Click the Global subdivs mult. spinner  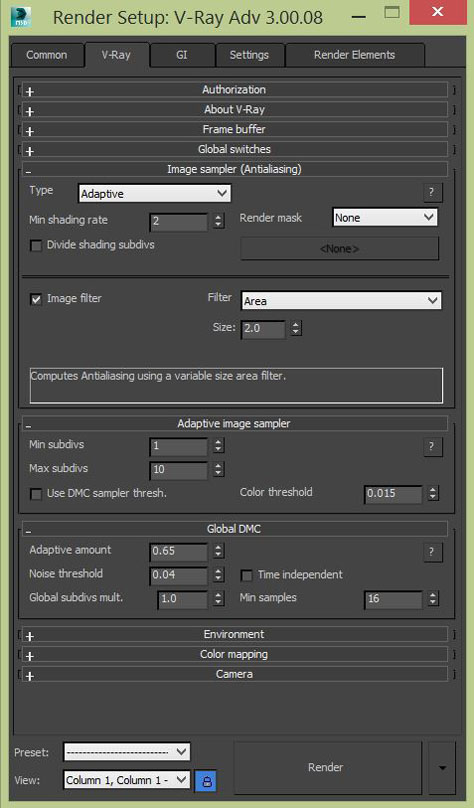(x=218, y=599)
